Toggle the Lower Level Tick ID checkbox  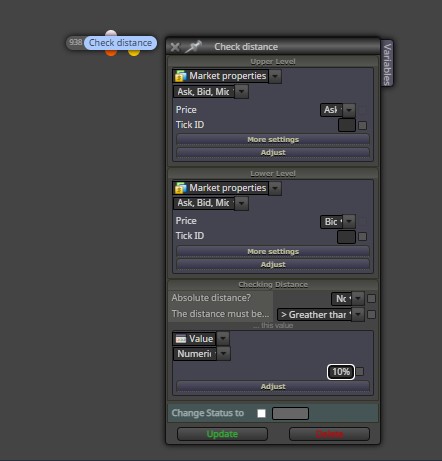point(362,237)
